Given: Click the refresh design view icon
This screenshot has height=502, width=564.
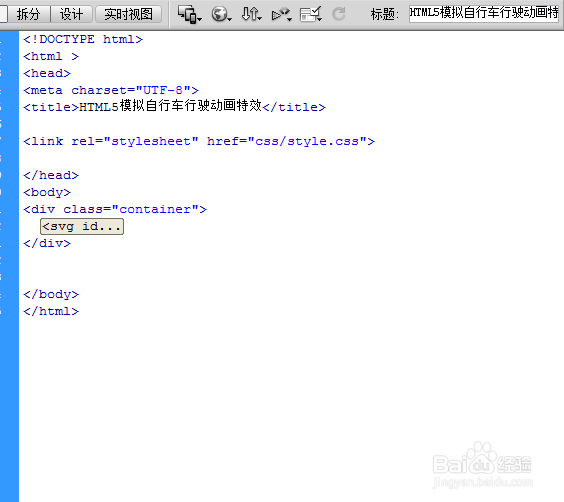Looking at the screenshot, I should tap(338, 14).
